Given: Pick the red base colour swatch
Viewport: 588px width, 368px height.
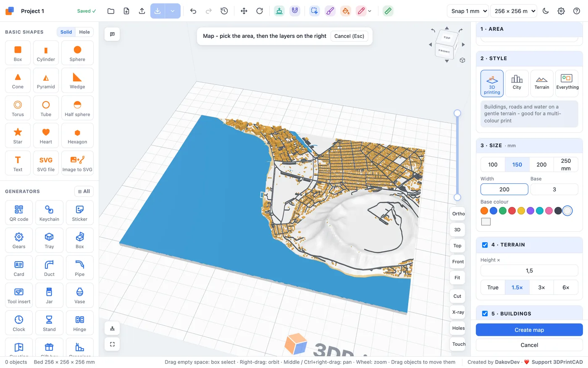Looking at the screenshot, I should [512, 211].
